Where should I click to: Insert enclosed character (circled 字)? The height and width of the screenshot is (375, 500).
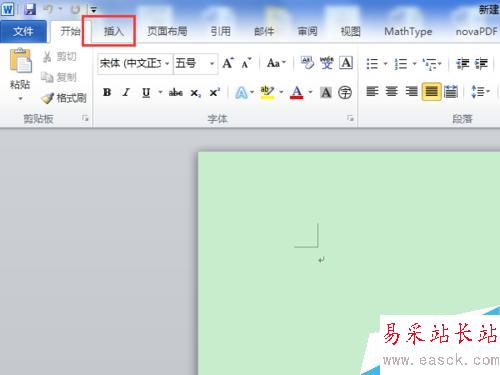tap(345, 92)
